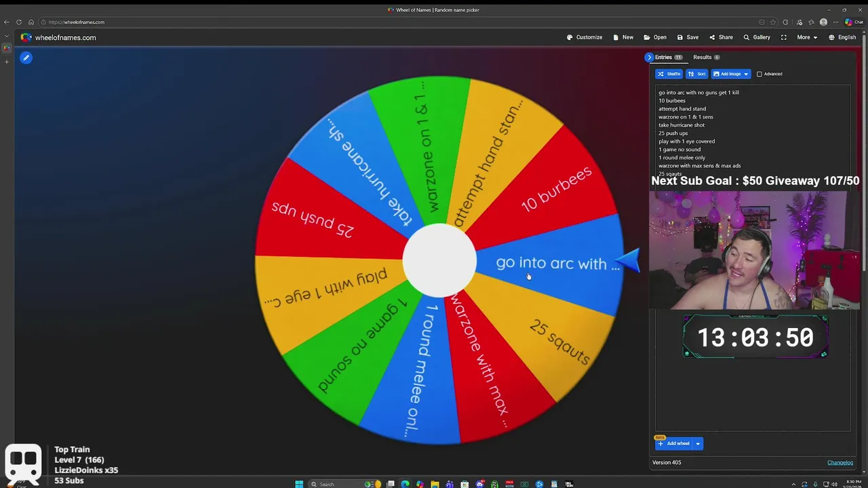Create a New wheel from the header
The width and height of the screenshot is (868, 488).
[x=623, y=37]
